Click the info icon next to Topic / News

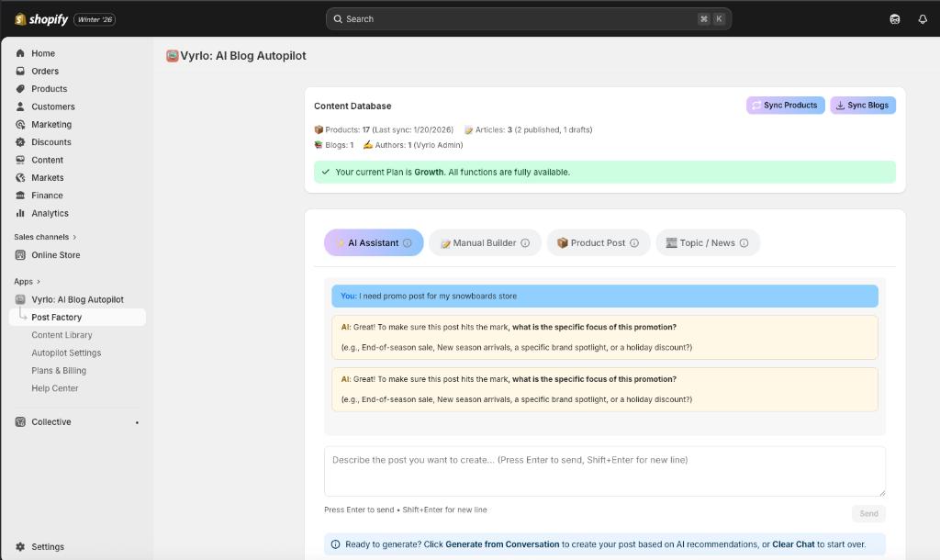(x=744, y=243)
